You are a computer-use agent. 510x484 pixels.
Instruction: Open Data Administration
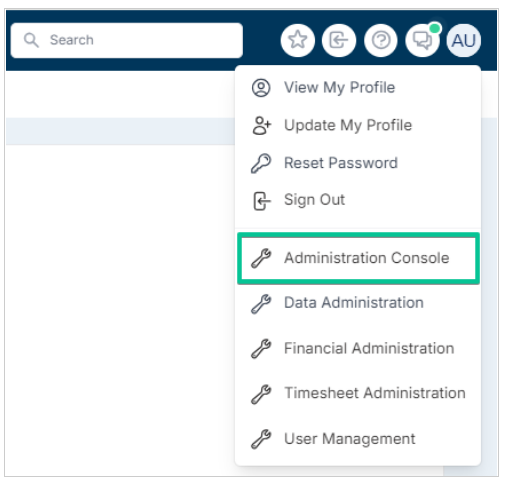click(x=358, y=303)
